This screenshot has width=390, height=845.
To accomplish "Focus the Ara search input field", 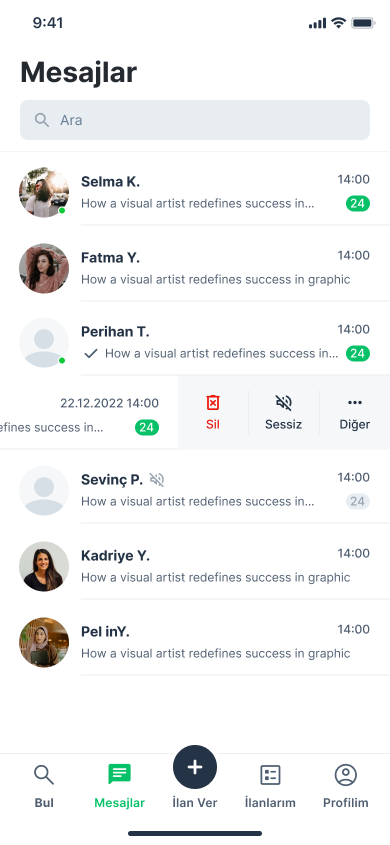I will [x=195, y=120].
